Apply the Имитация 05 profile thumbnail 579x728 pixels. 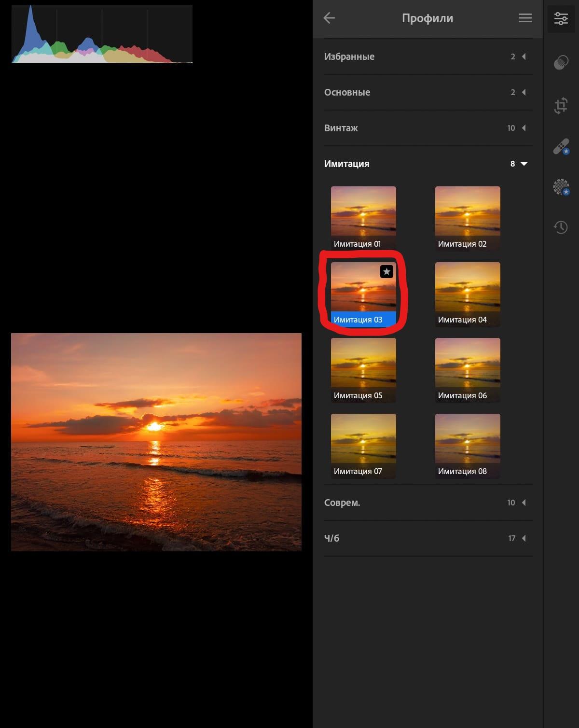[363, 370]
